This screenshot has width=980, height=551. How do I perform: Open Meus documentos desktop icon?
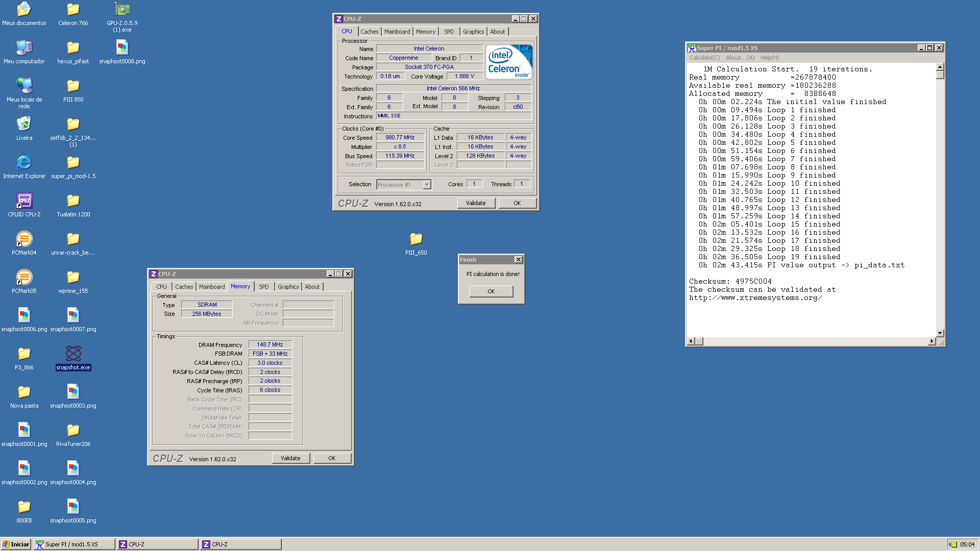tap(24, 14)
